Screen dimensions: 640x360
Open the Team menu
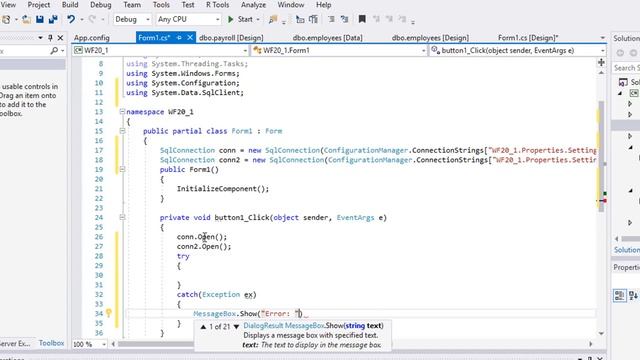[x=132, y=5]
